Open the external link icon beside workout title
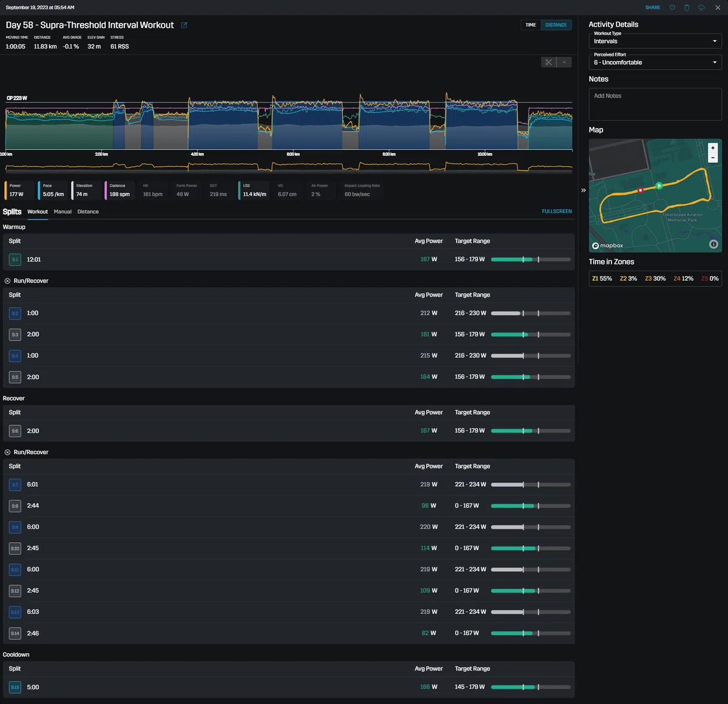This screenshot has width=728, height=704. pyautogui.click(x=184, y=25)
